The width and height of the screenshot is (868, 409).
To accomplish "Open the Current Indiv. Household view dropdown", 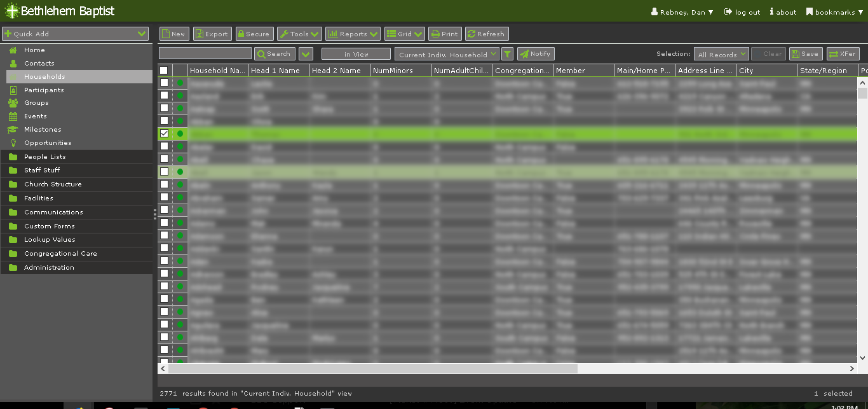I will tap(447, 54).
